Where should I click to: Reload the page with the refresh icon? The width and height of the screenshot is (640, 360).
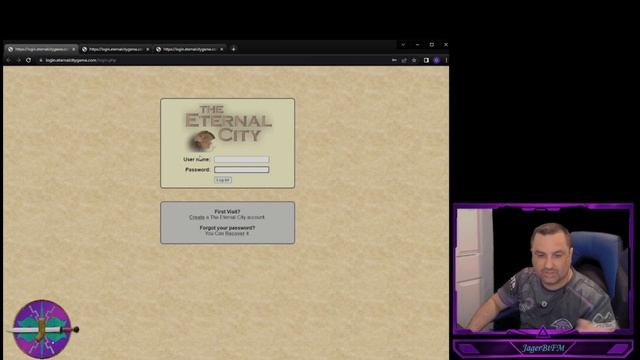pyautogui.click(x=29, y=60)
